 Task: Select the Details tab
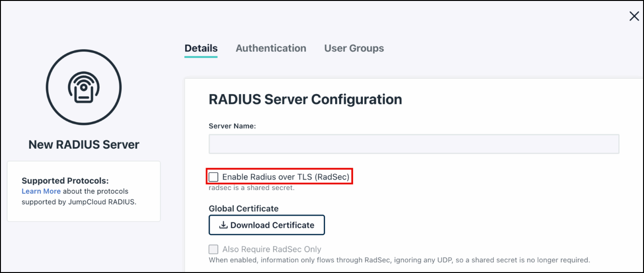[201, 48]
